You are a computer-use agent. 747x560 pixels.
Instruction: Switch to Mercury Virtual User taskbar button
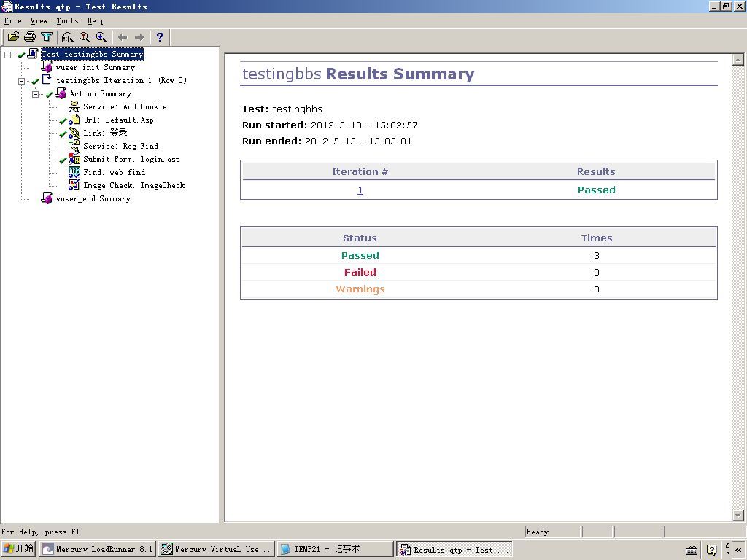(x=217, y=549)
